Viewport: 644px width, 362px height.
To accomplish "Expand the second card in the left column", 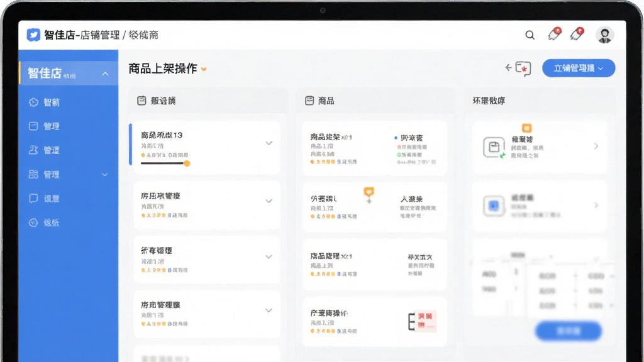I will click(x=269, y=201).
